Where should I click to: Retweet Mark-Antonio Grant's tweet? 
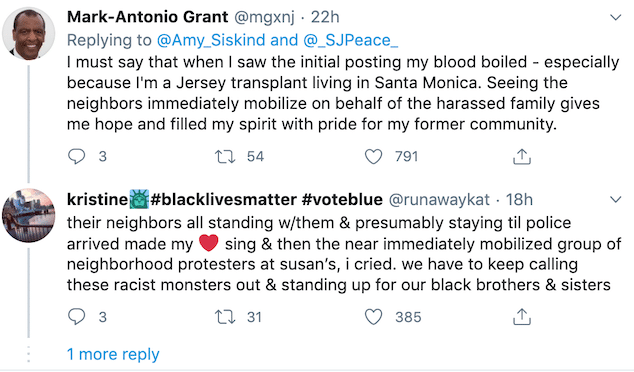point(225,156)
